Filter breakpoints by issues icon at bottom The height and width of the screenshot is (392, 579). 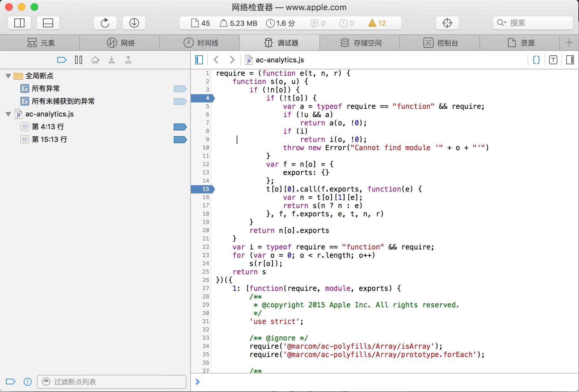[x=28, y=381]
